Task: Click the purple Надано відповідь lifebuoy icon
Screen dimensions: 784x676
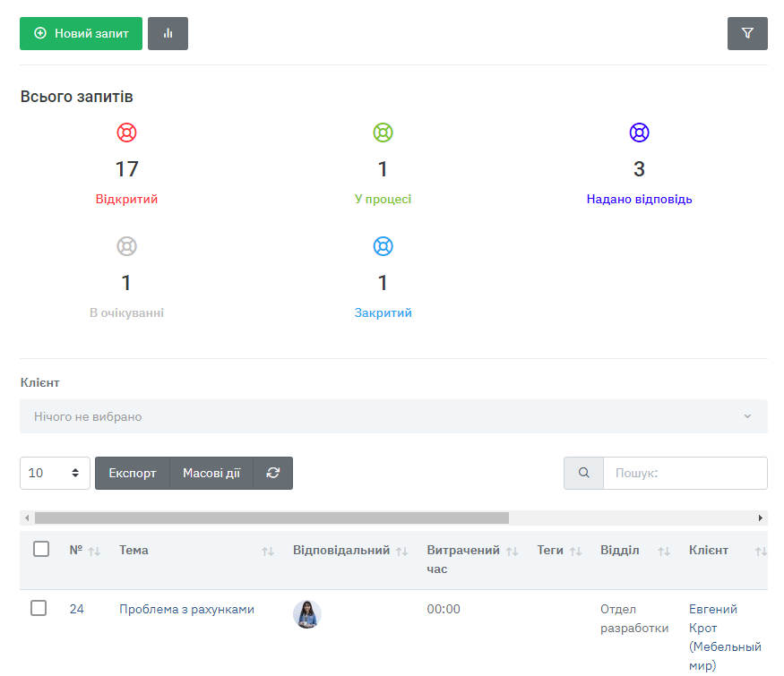Action: click(639, 133)
